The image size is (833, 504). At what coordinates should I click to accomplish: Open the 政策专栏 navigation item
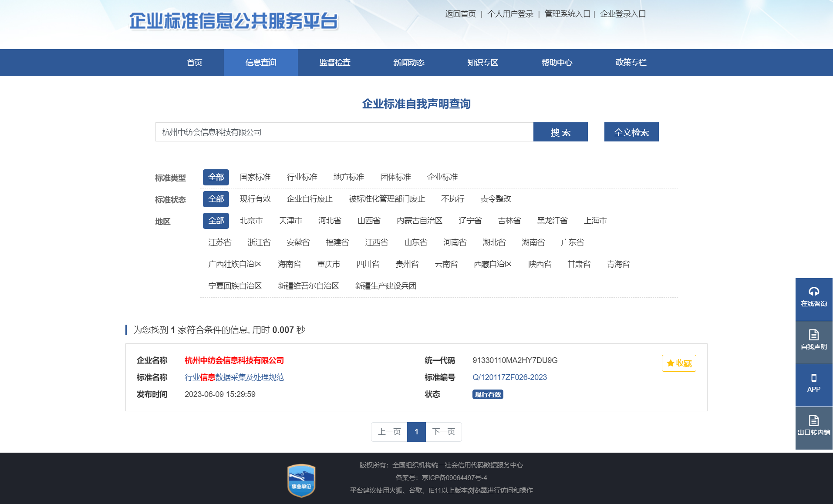631,63
